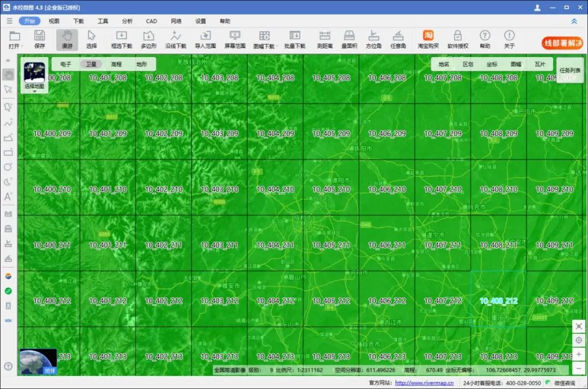588x389 pixels.
Task: Activate 沿线下载 along-line download
Action: [175, 39]
